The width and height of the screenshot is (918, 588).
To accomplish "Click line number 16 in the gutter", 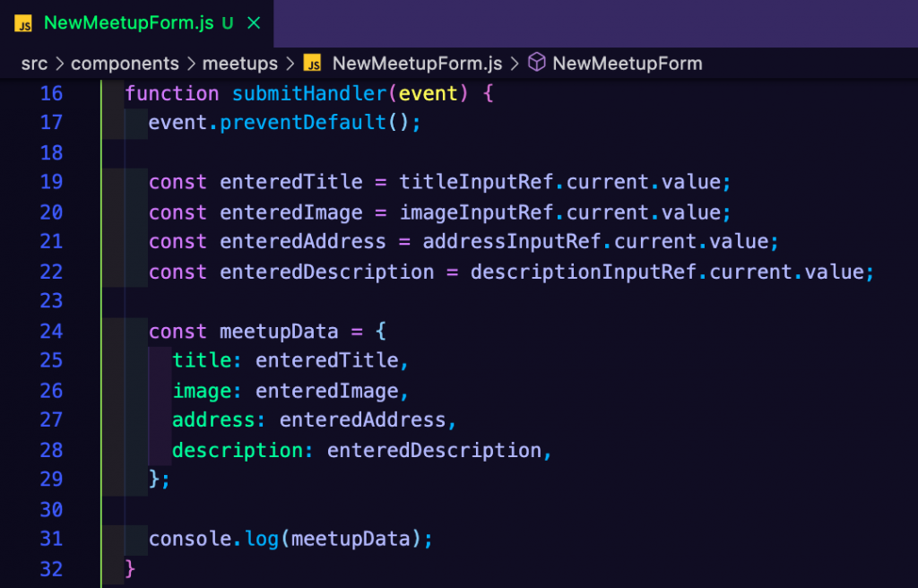I will click(x=51, y=93).
